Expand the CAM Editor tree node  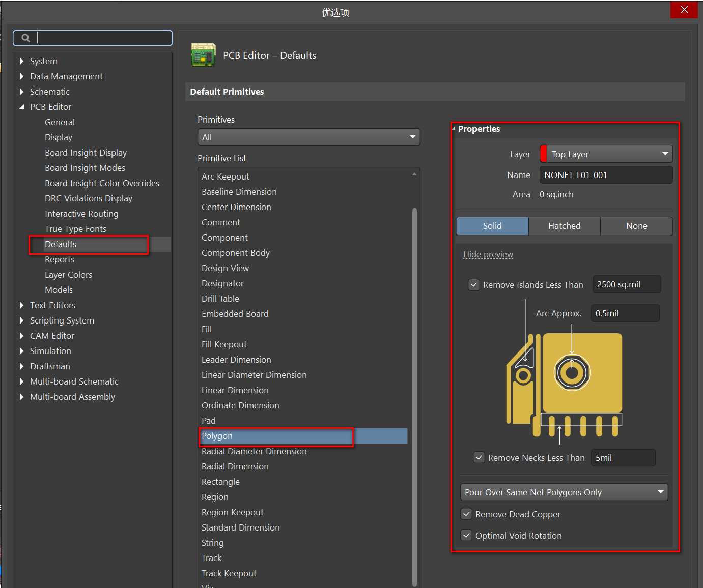point(21,336)
